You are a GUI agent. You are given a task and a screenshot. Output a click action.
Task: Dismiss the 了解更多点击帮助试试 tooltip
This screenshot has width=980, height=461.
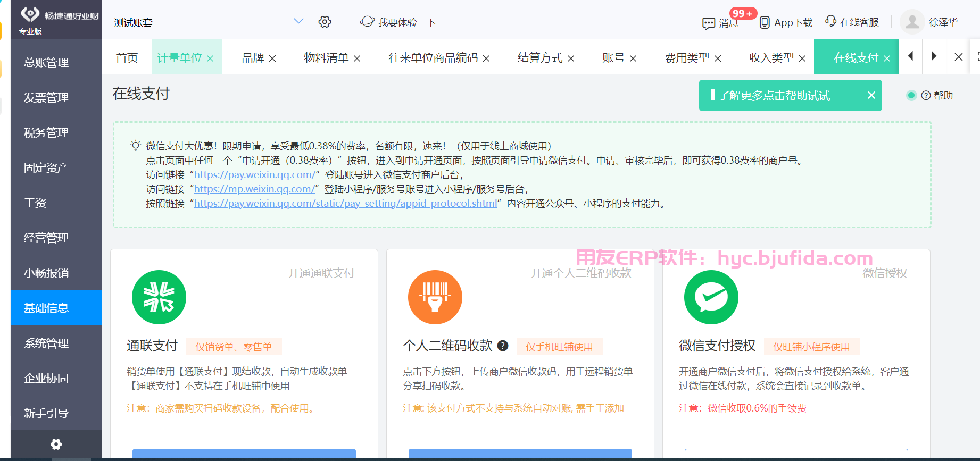[871, 95]
